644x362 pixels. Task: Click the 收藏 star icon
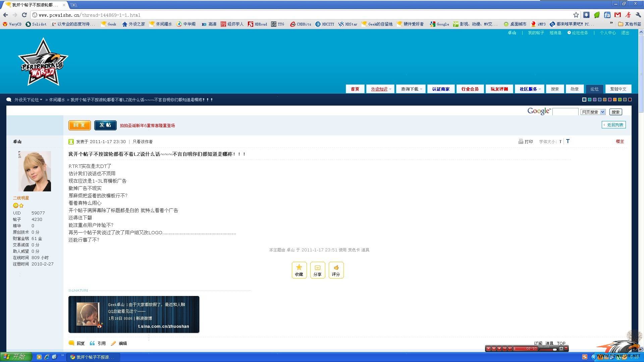299,267
